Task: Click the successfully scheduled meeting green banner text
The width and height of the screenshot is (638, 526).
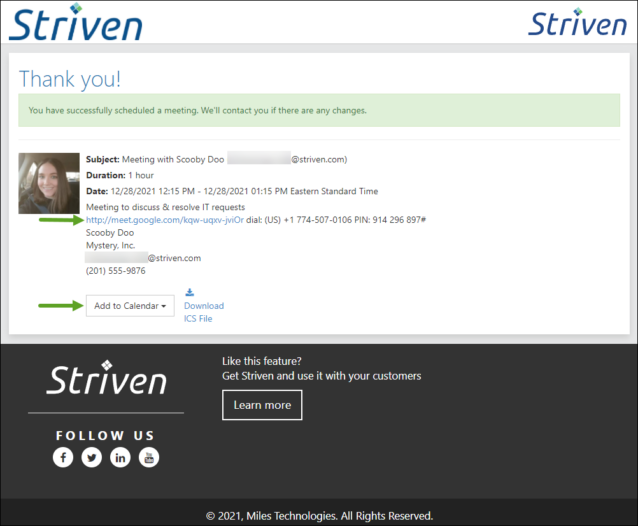Action: pyautogui.click(x=198, y=111)
